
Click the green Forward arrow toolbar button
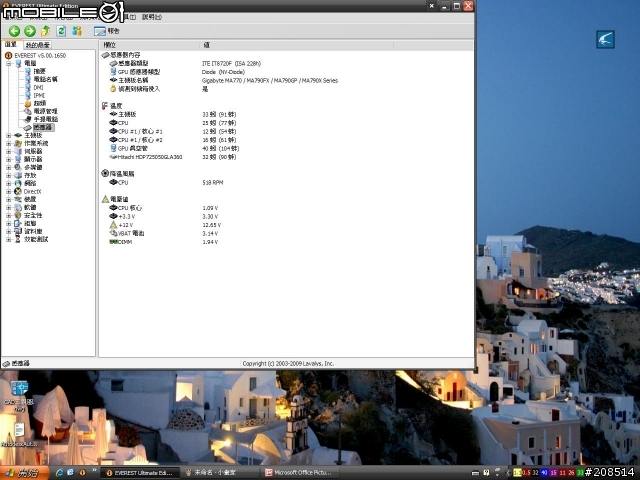point(30,31)
